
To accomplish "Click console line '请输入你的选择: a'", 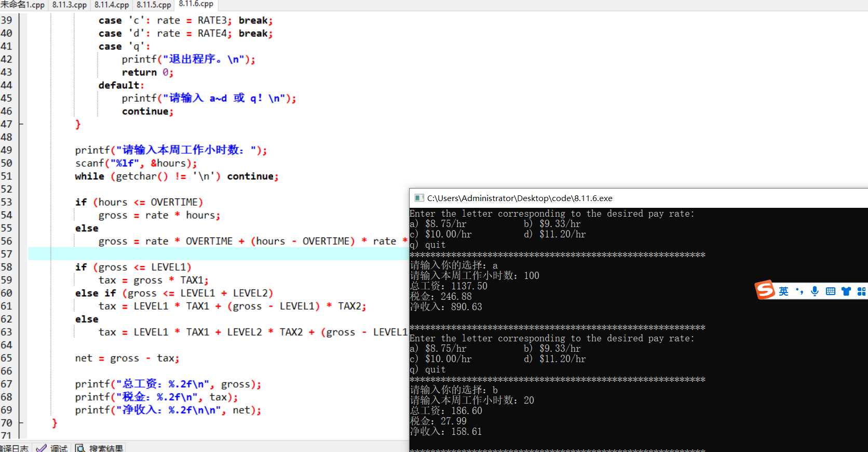I will (x=454, y=265).
